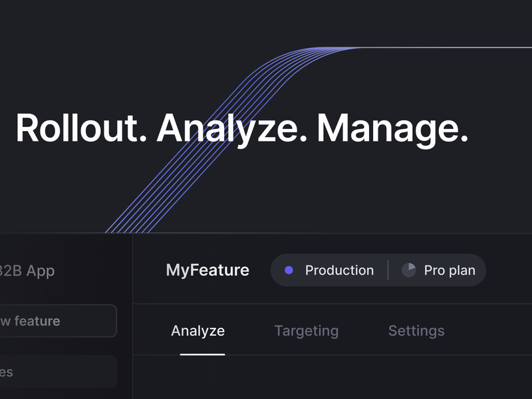The width and height of the screenshot is (532, 399).
Task: Click the flat line at top right
Action: coord(452,48)
